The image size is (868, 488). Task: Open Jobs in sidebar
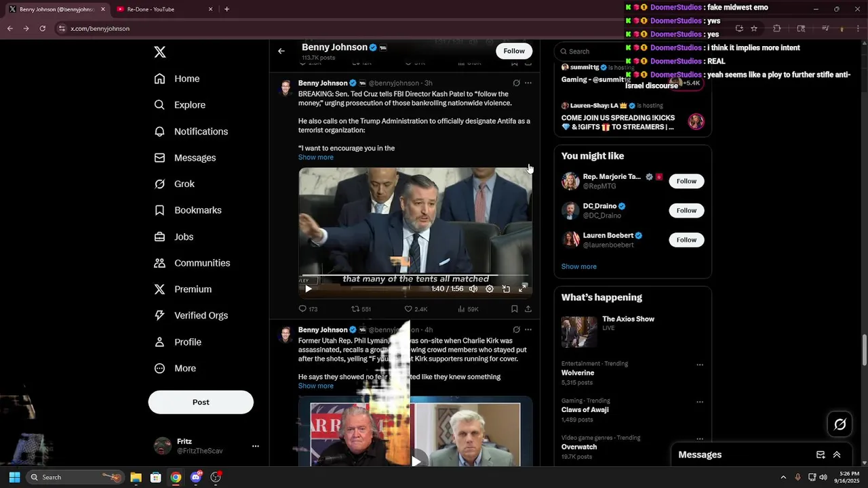click(x=174, y=237)
